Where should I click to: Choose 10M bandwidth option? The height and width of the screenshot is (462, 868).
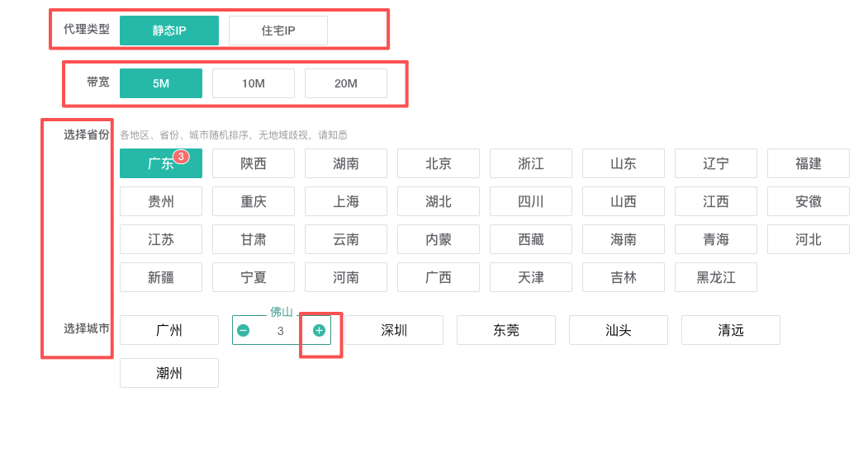click(254, 83)
